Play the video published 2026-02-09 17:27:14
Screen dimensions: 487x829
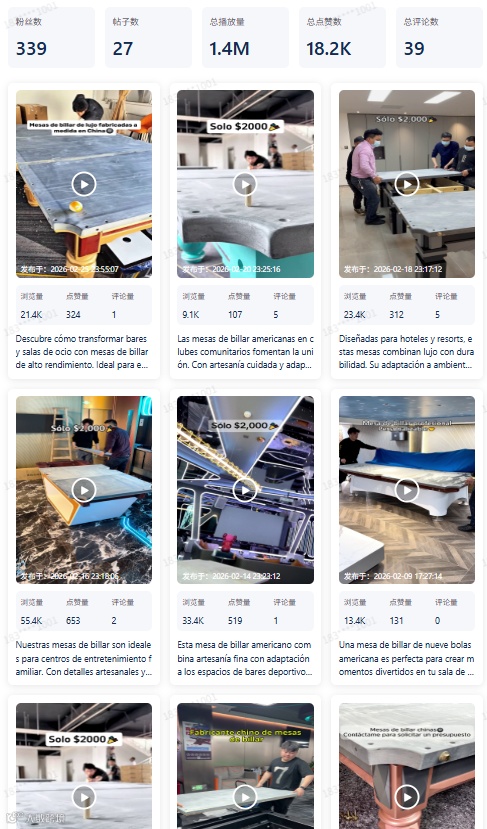(x=407, y=491)
